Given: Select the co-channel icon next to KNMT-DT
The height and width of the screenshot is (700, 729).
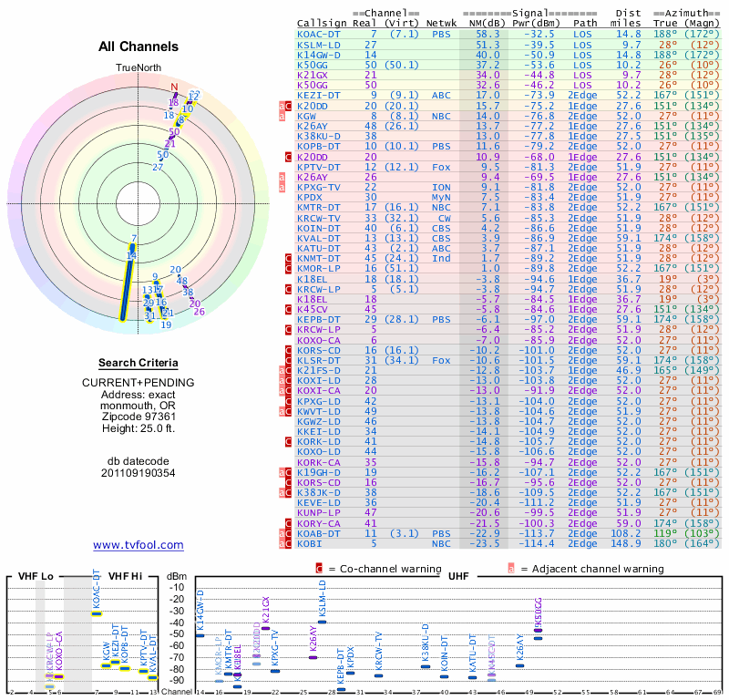Looking at the screenshot, I should [x=289, y=259].
